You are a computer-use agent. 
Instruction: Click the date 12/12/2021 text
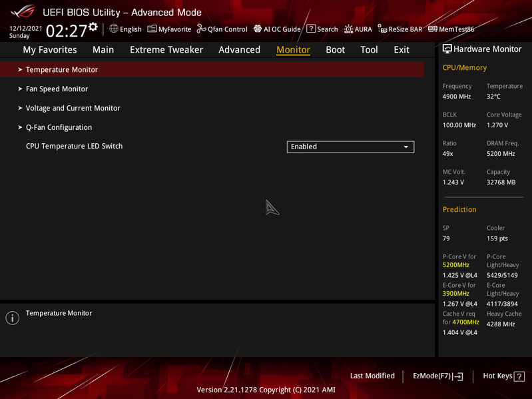pos(25,28)
